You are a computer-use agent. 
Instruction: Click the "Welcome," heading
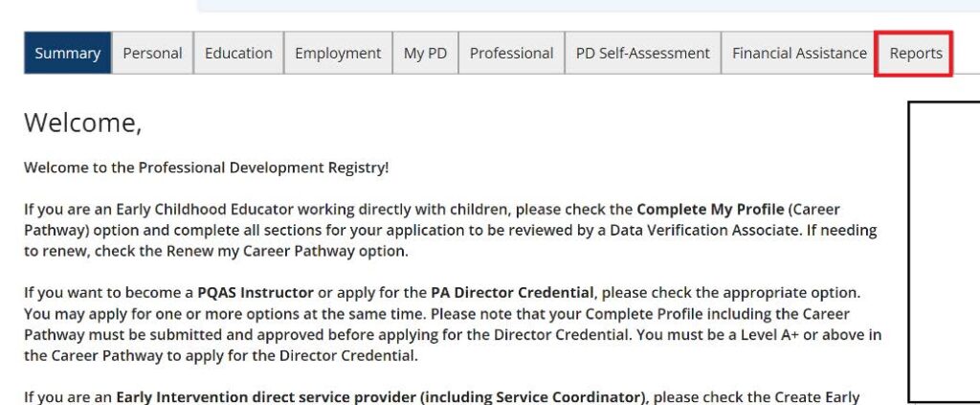83,123
